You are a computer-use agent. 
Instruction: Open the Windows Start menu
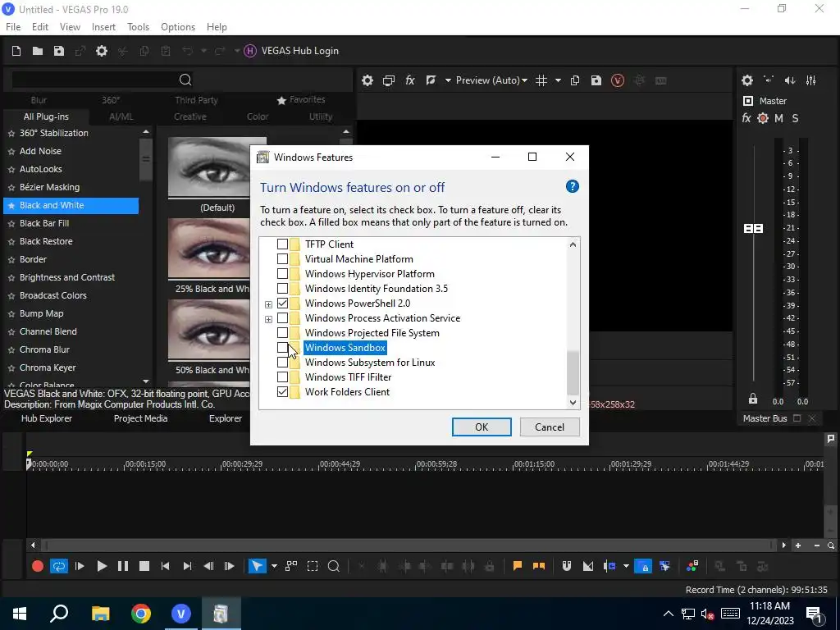point(20,614)
